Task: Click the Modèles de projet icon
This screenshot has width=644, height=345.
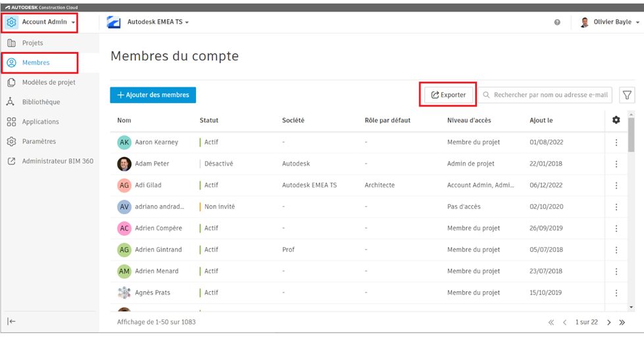Action: (x=11, y=82)
